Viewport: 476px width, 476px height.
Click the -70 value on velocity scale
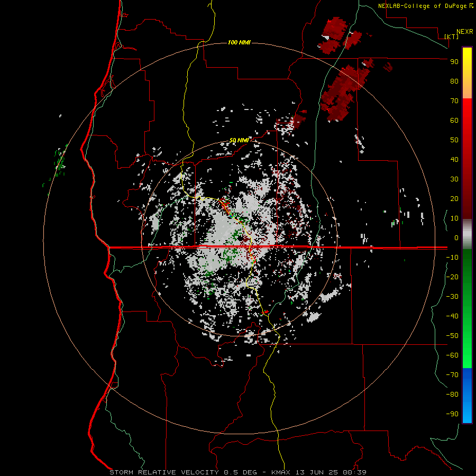pos(452,375)
